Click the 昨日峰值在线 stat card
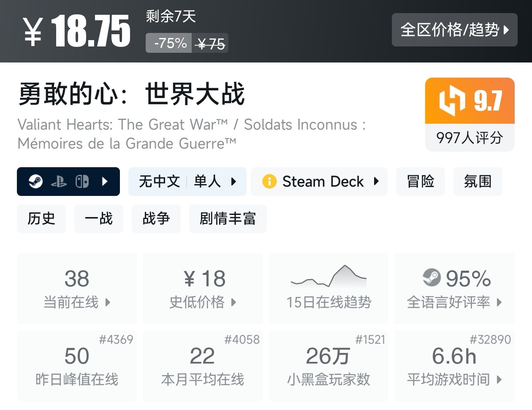 (x=77, y=366)
